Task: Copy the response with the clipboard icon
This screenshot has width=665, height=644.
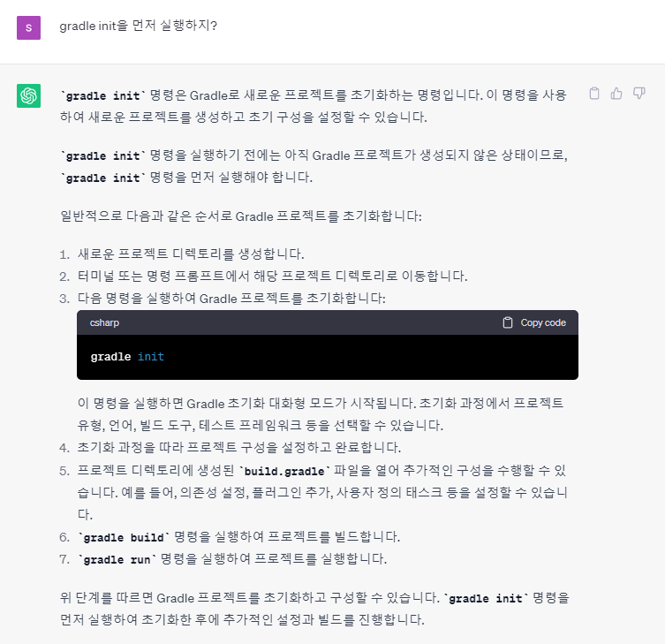Action: [594, 94]
